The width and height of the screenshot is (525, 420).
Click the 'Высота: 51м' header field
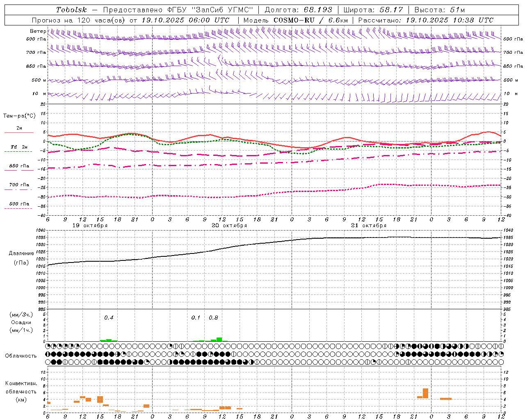coord(439,10)
